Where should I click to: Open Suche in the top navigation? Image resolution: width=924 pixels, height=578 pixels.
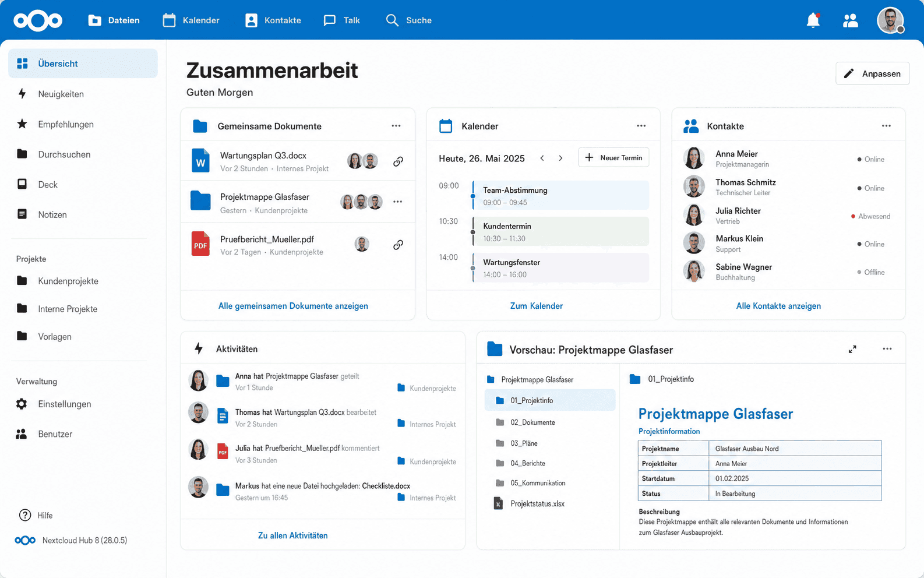(x=408, y=20)
